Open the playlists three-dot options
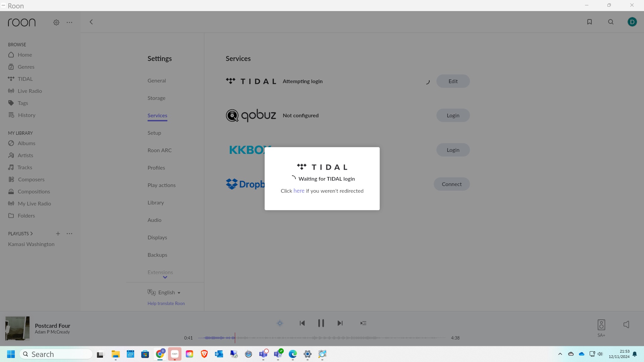 tap(69, 234)
